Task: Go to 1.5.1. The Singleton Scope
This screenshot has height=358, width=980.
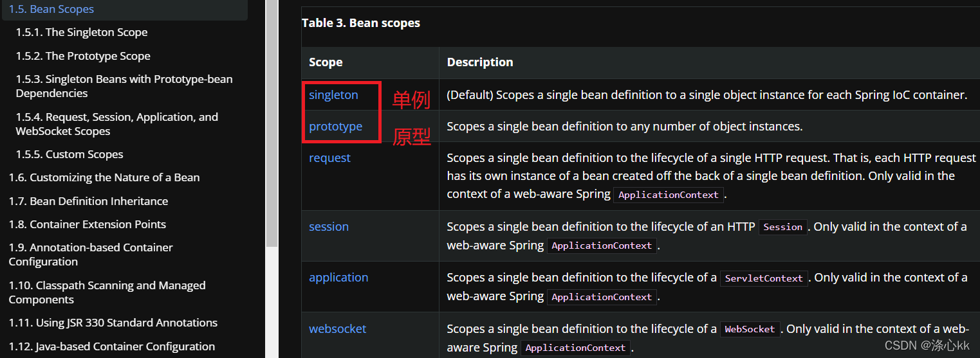Action: [82, 32]
